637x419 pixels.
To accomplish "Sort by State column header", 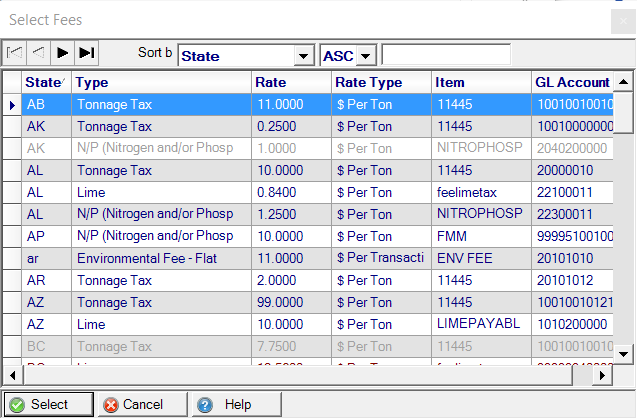I will tap(45, 82).
